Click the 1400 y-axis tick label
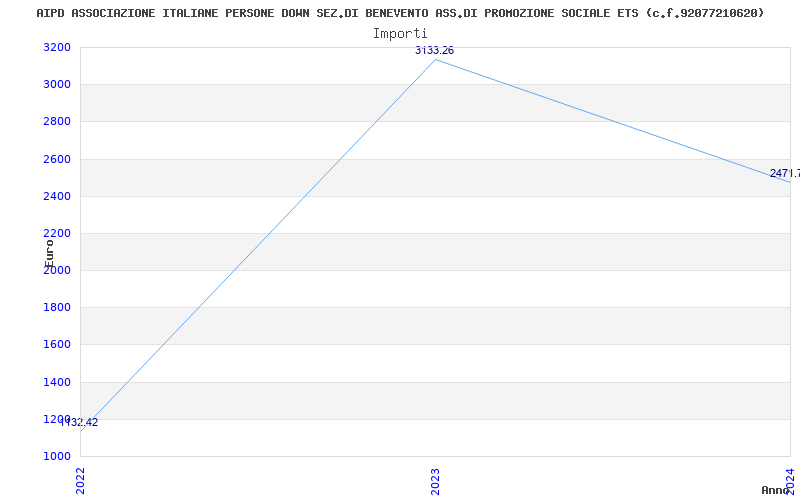The image size is (800, 500). tap(57, 382)
